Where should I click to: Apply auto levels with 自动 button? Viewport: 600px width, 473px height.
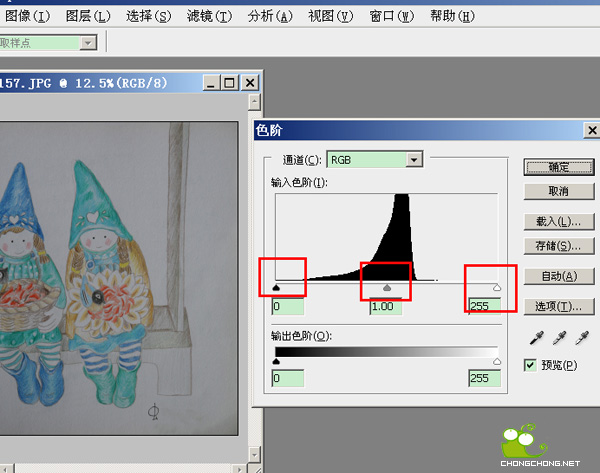coord(559,276)
